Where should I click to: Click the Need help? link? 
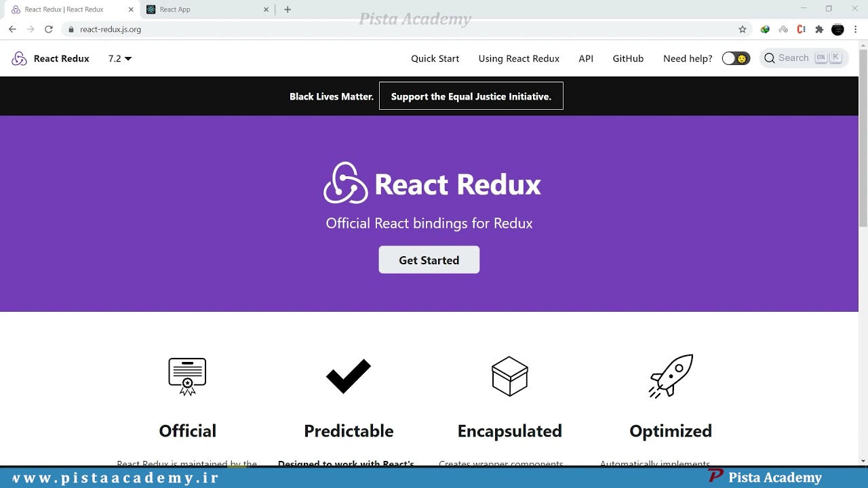click(x=688, y=58)
